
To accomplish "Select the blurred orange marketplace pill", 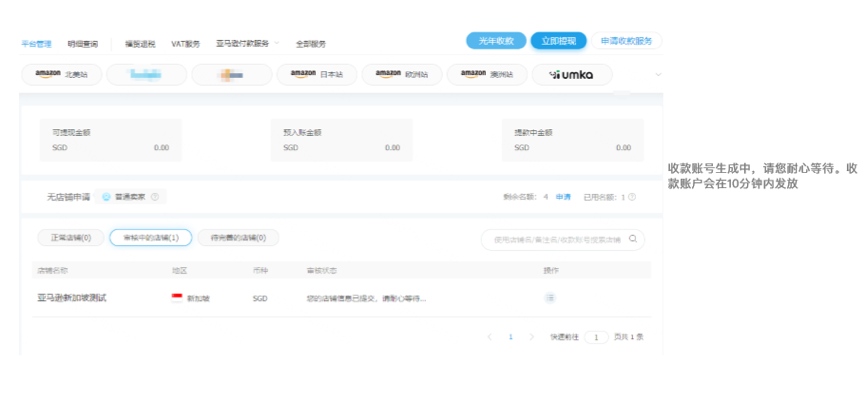I will (232, 74).
